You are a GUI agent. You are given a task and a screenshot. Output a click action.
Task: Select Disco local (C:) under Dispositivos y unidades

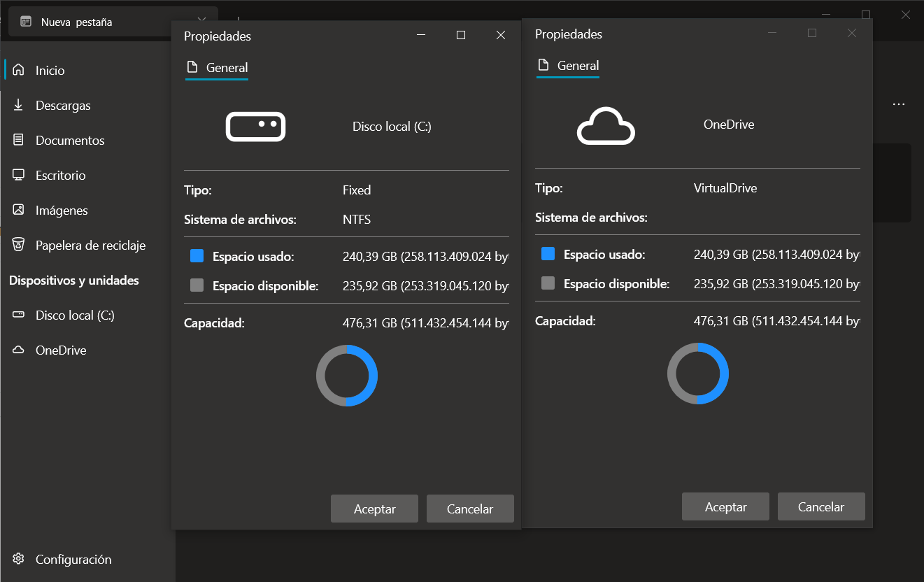coord(87,315)
